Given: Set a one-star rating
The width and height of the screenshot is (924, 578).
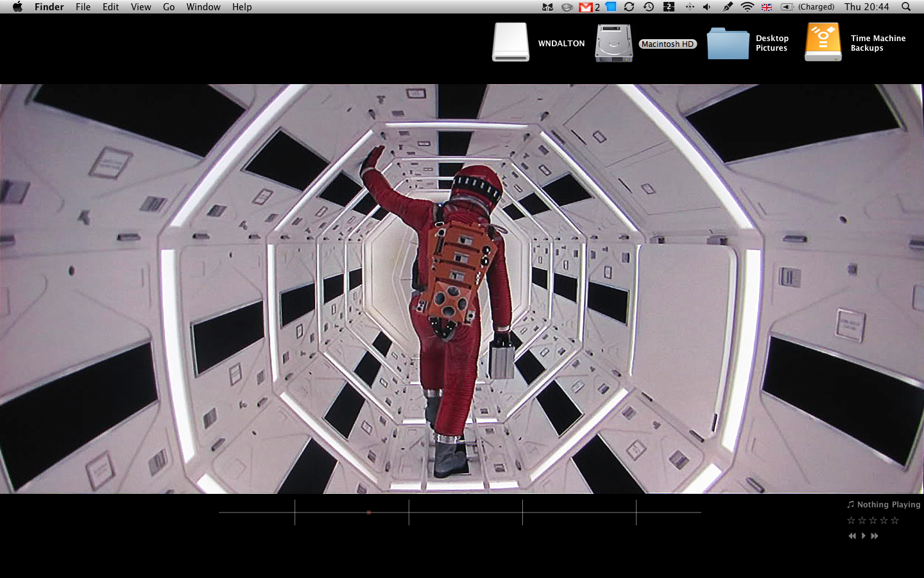Looking at the screenshot, I should pos(851,520).
